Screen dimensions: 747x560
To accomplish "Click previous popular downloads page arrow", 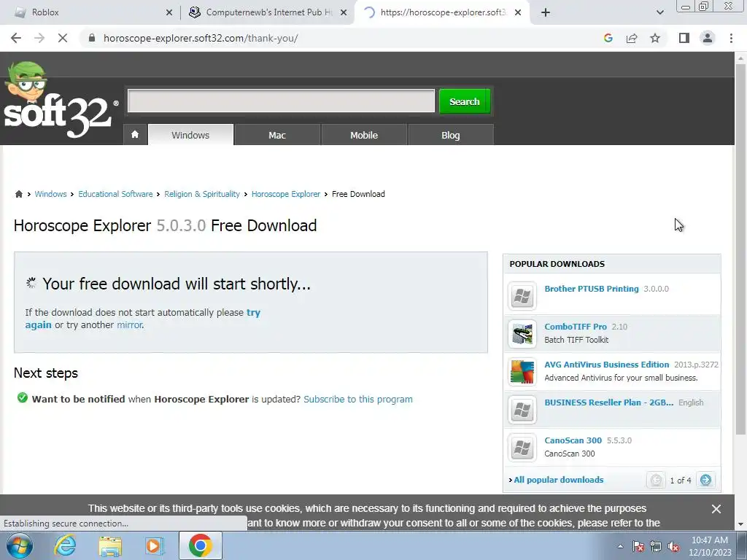I will point(656,480).
